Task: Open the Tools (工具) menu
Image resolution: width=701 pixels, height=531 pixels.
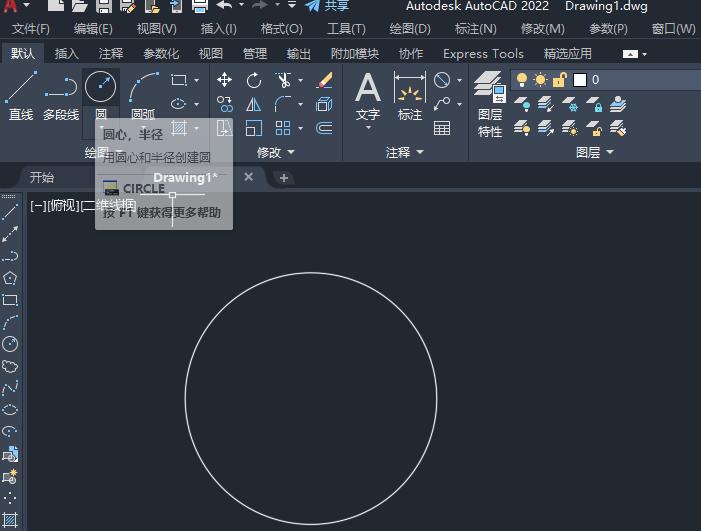Action: pyautogui.click(x=346, y=29)
